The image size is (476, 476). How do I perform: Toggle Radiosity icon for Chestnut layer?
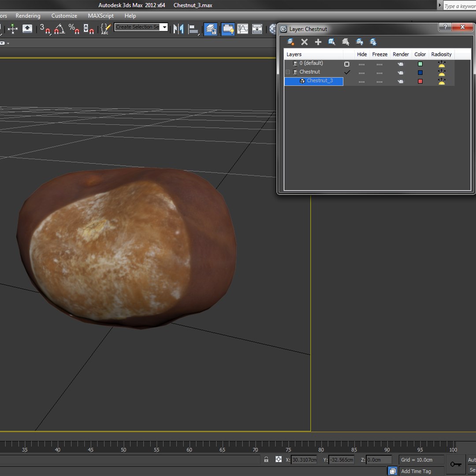[441, 73]
